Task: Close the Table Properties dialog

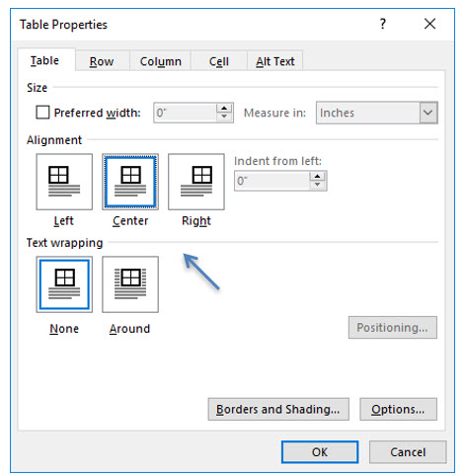Action: coord(429,24)
